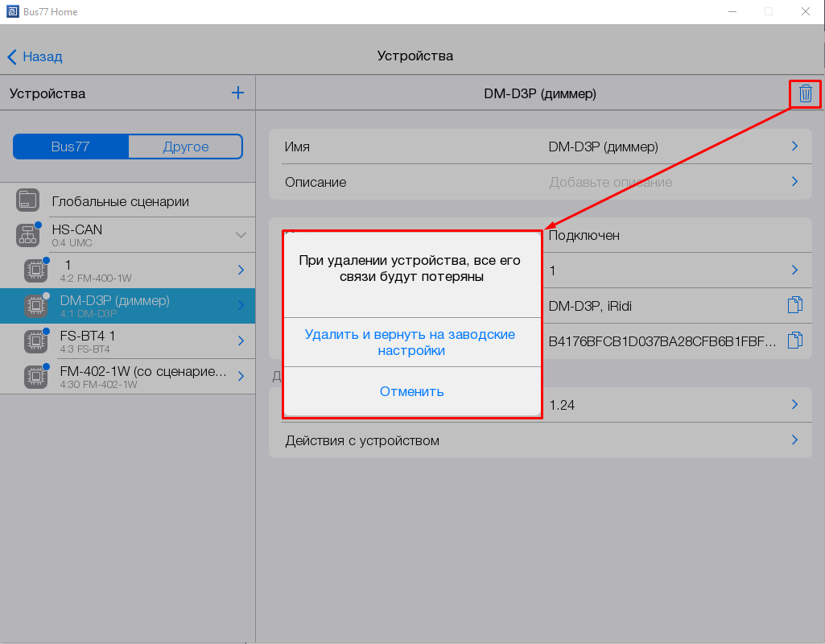The height and width of the screenshot is (644, 825).
Task: Switch to the Bus77 segment
Action: (x=70, y=147)
